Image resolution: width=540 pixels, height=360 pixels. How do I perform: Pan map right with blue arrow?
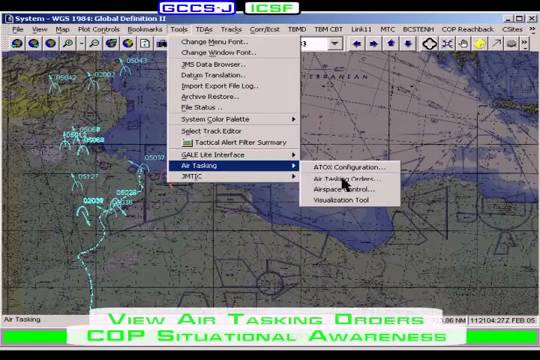pyautogui.click(x=374, y=44)
